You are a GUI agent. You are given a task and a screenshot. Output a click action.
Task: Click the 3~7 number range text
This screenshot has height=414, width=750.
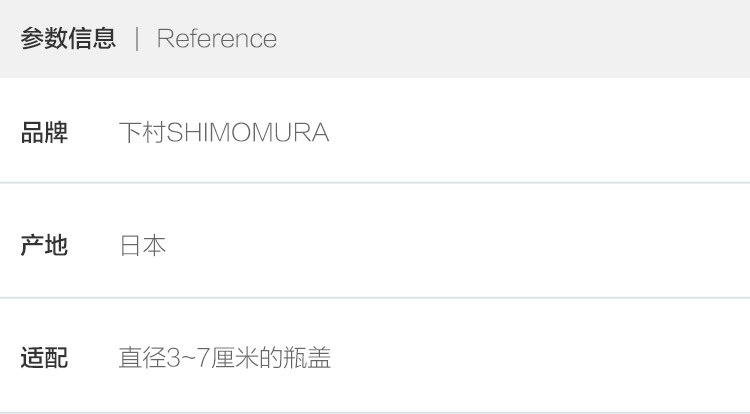pyautogui.click(x=188, y=358)
